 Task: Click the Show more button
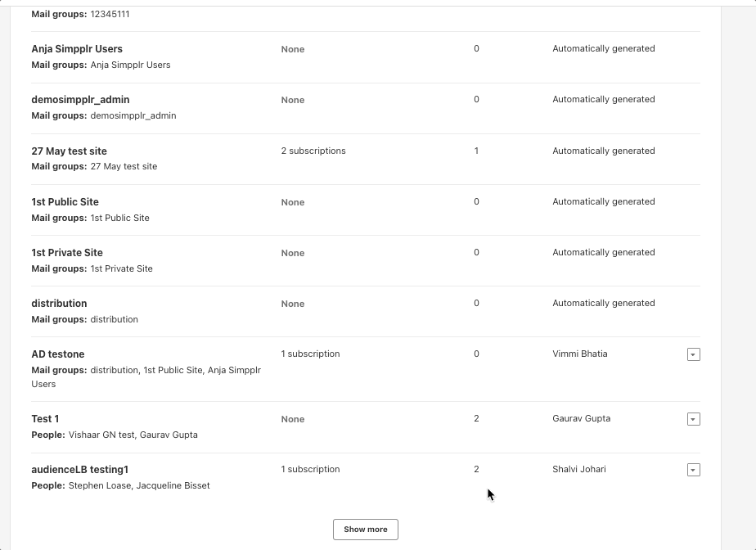pos(365,529)
